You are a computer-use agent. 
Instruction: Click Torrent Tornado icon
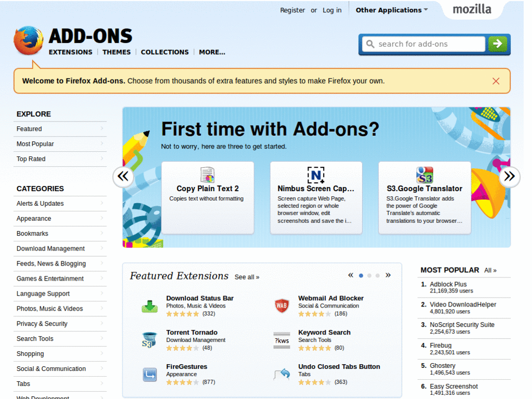pyautogui.click(x=149, y=340)
